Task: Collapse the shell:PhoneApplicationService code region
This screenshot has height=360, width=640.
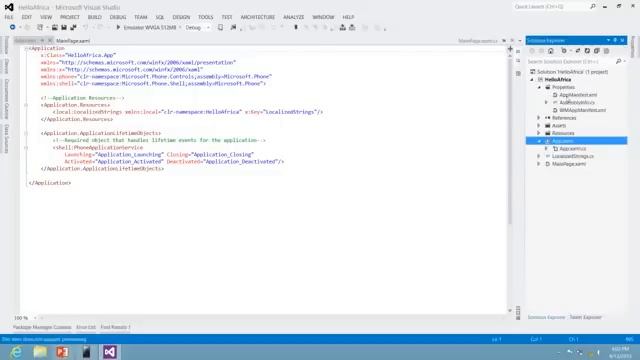Action: tap(26, 147)
